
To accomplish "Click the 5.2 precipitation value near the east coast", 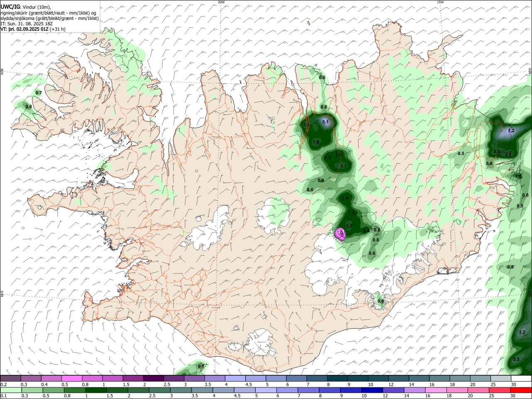I will pos(511,131).
